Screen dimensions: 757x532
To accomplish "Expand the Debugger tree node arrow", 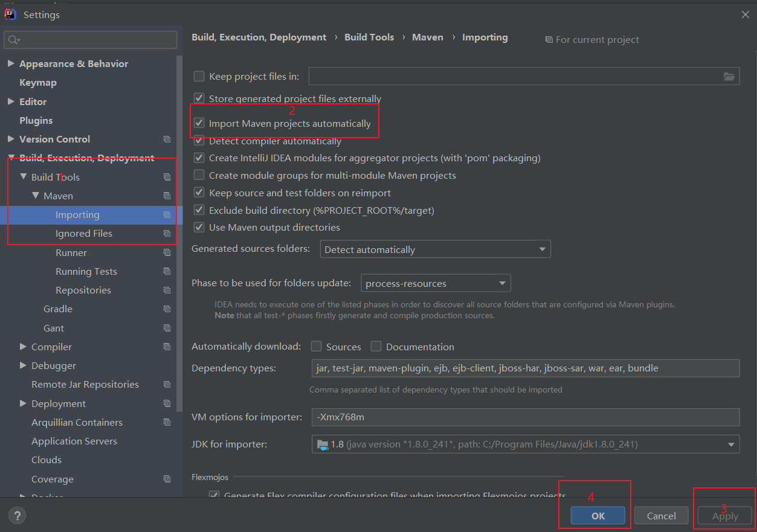I will (23, 365).
